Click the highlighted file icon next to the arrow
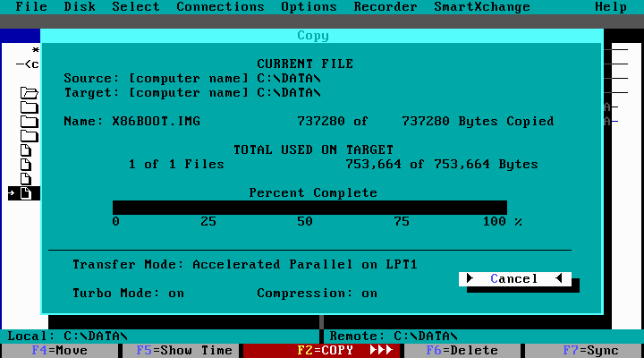Image resolution: width=644 pixels, height=358 pixels. (26, 192)
